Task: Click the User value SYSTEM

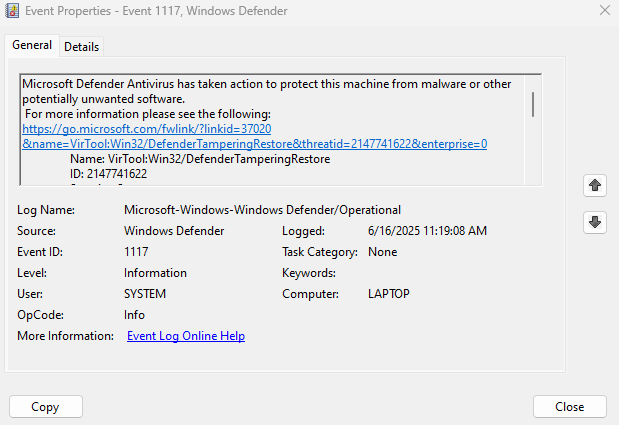Action: coord(145,294)
